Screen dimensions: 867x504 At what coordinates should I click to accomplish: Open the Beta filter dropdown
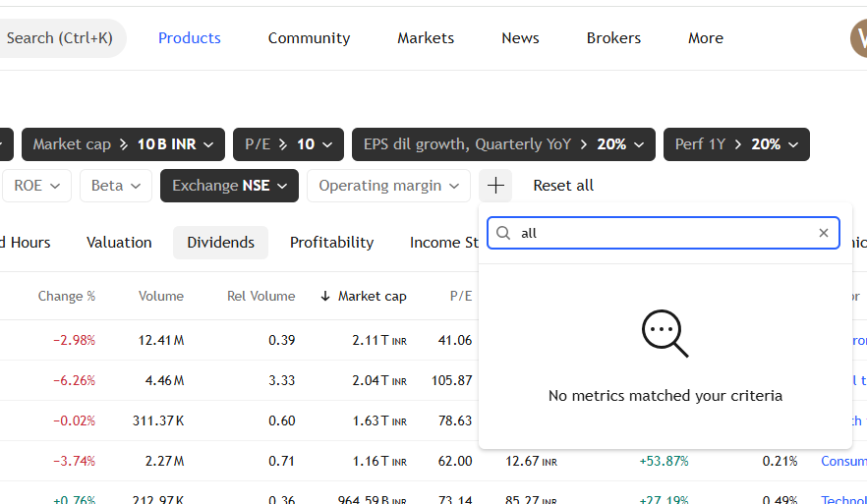[x=116, y=186]
